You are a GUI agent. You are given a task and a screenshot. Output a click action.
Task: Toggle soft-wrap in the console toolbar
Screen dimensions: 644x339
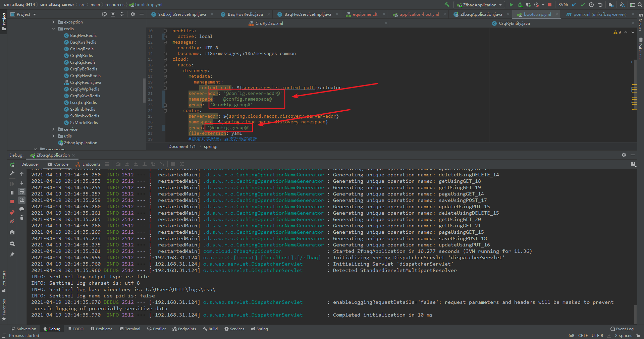tap(22, 191)
